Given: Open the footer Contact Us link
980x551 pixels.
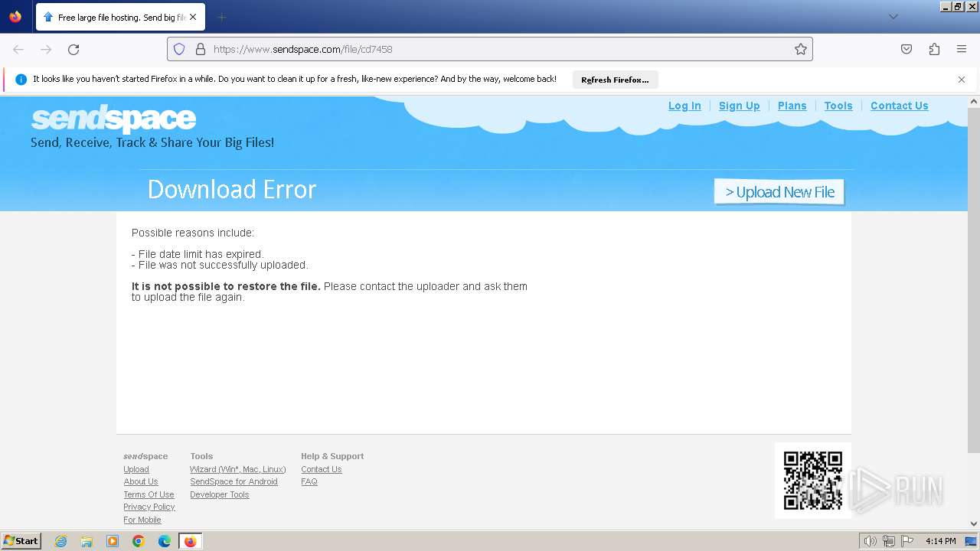Looking at the screenshot, I should click(321, 469).
